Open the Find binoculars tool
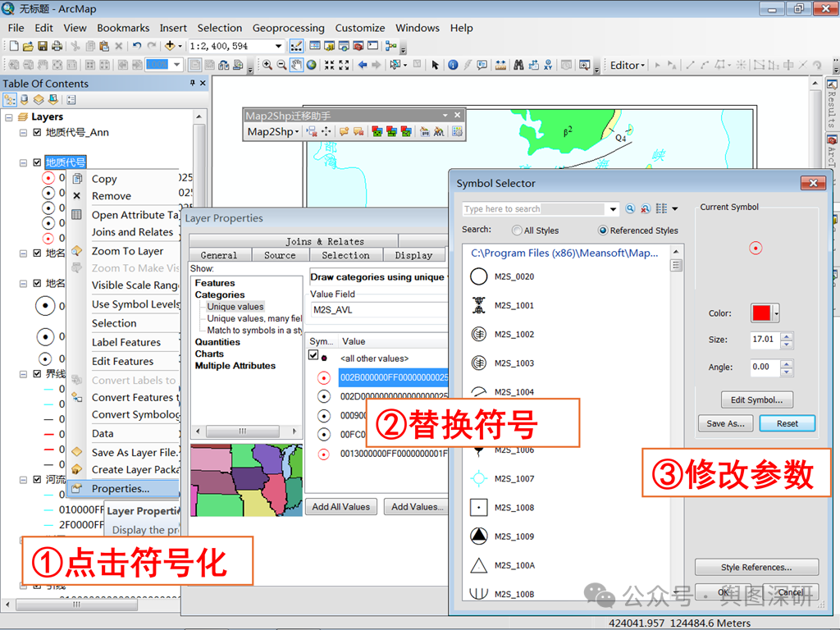 tap(518, 66)
